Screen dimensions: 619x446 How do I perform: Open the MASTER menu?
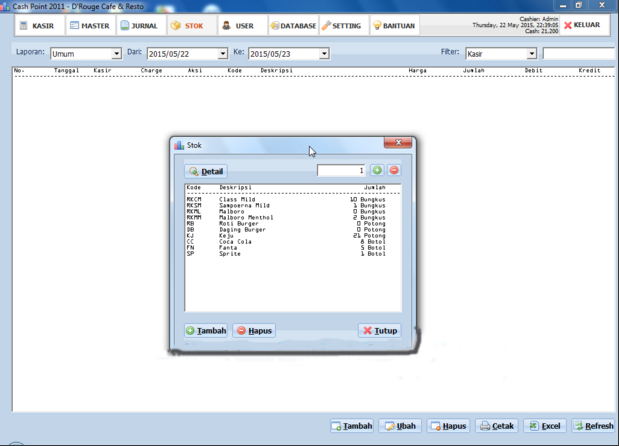click(90, 26)
